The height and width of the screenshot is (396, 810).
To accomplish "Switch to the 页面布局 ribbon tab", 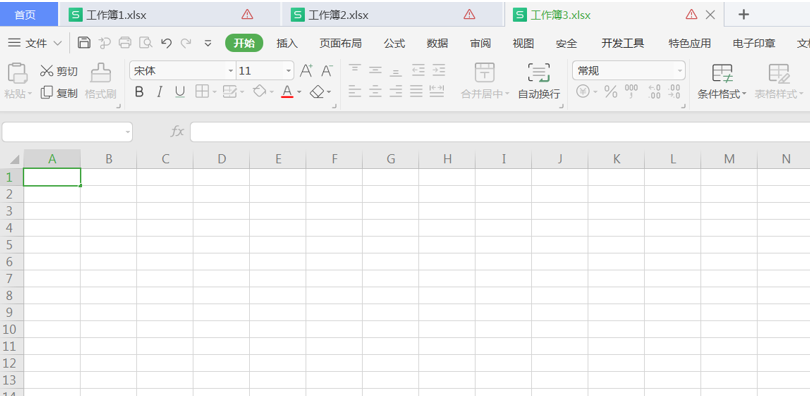I will 340,43.
